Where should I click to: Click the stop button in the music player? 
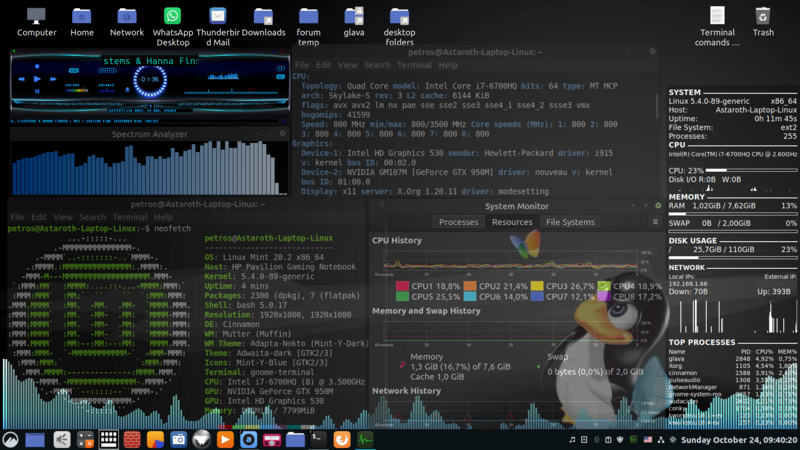[x=37, y=66]
